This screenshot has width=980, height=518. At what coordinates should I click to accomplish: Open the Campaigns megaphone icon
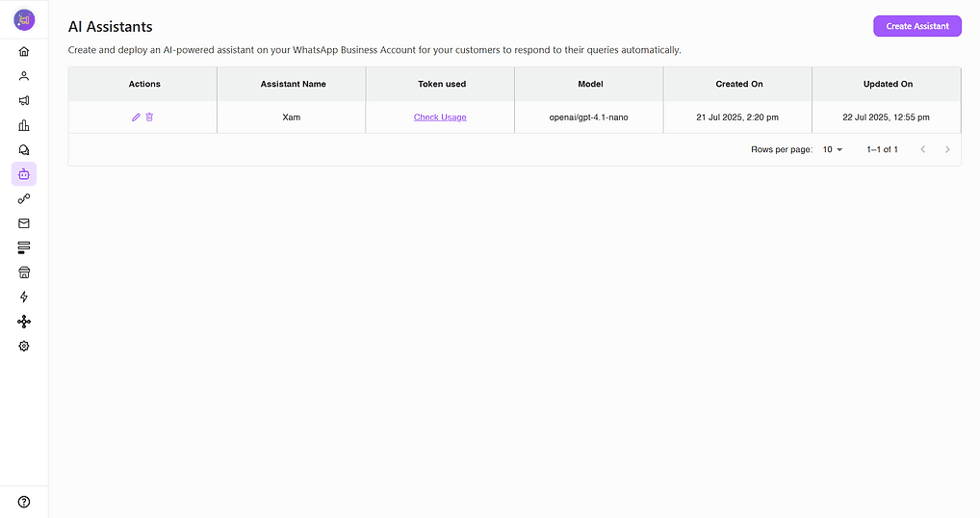(24, 100)
